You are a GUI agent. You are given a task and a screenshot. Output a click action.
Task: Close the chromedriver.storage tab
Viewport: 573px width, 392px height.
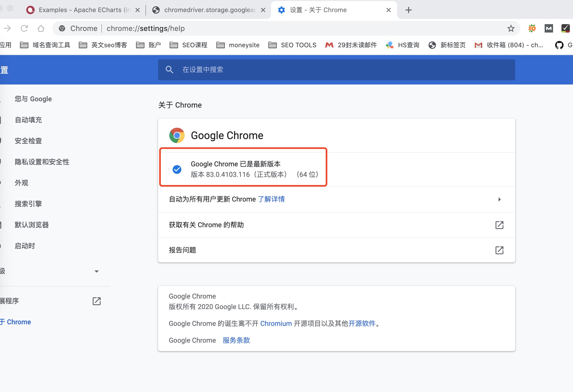tap(263, 10)
